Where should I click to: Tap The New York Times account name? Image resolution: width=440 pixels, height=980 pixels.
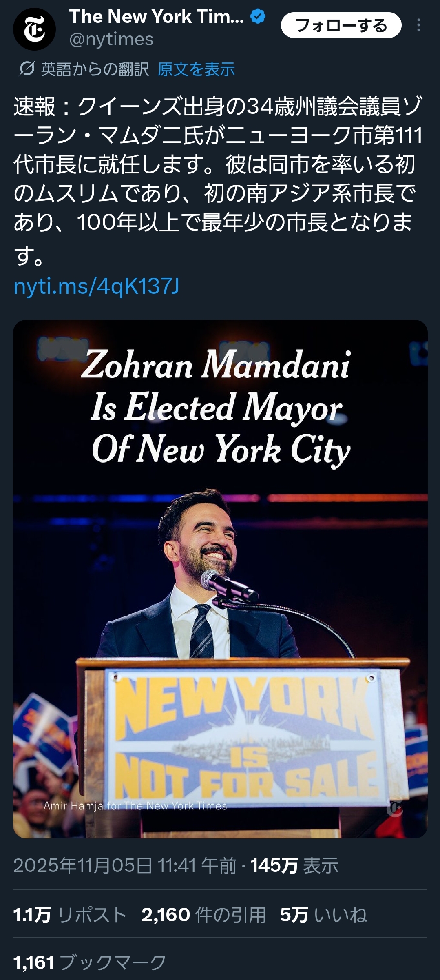[x=157, y=17]
